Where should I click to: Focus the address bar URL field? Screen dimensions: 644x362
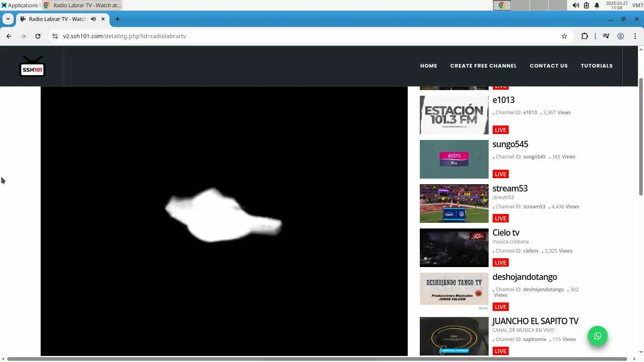click(310, 36)
